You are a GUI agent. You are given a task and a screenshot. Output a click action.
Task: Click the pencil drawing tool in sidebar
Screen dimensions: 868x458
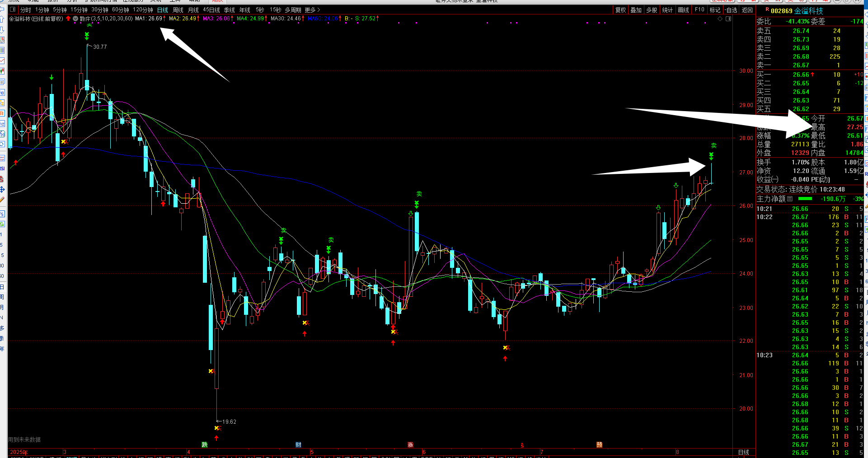[x=2, y=199]
